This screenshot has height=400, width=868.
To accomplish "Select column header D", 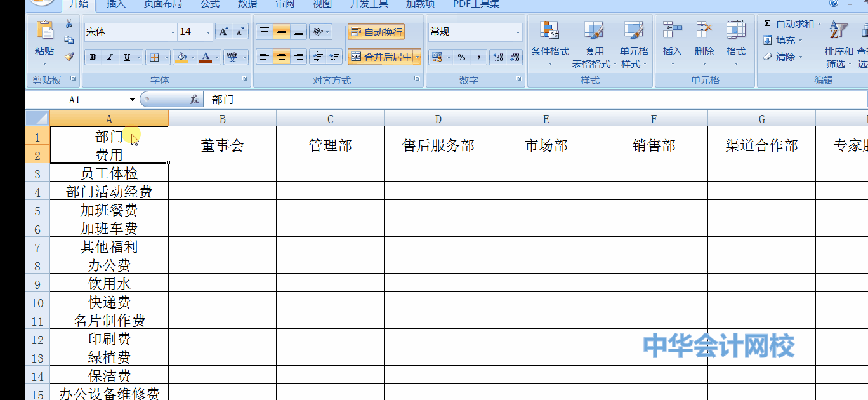I will click(x=438, y=119).
